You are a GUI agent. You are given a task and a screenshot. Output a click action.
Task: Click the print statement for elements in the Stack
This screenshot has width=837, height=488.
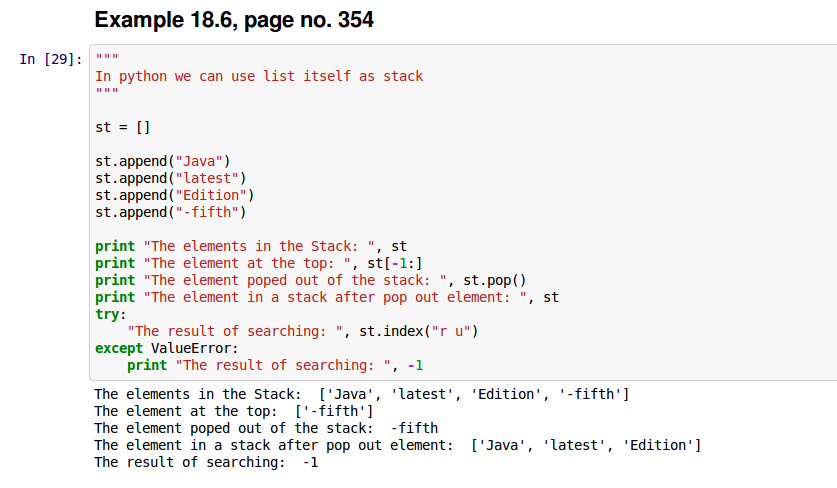(251, 246)
